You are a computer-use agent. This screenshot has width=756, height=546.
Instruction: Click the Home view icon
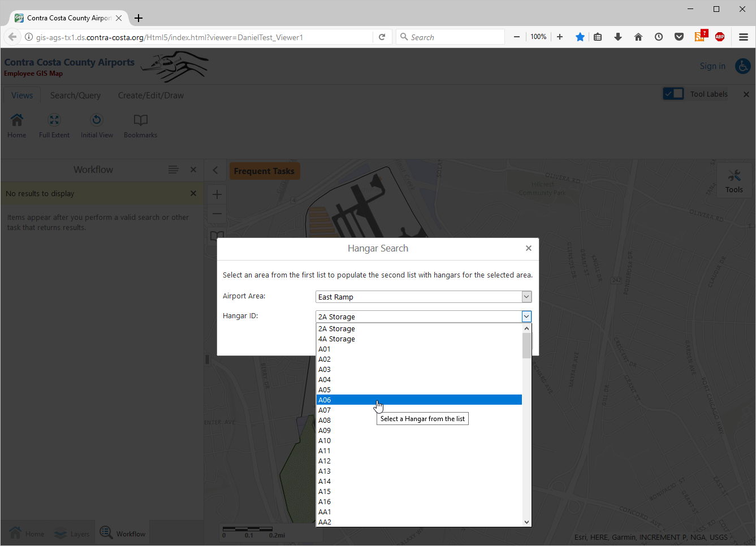click(x=17, y=120)
